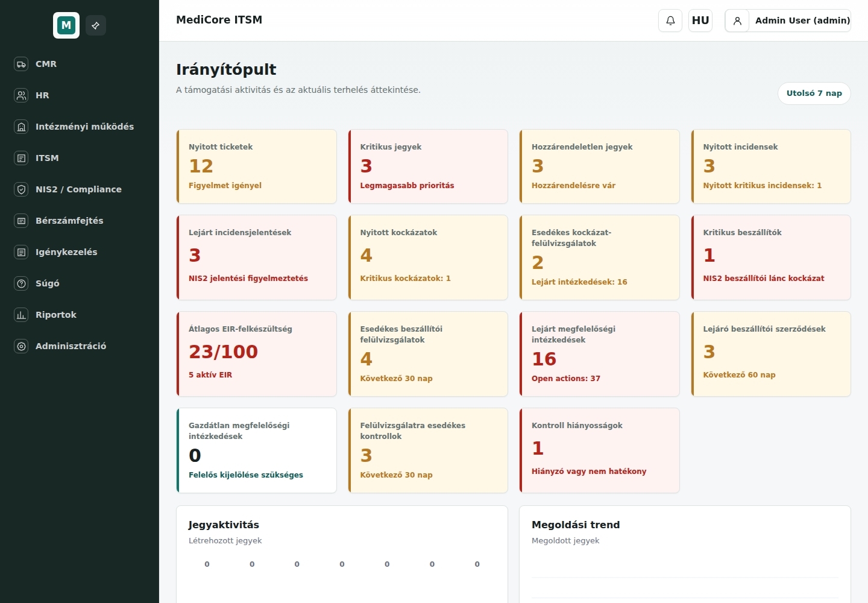Click the Riportok chart icon

tap(21, 315)
